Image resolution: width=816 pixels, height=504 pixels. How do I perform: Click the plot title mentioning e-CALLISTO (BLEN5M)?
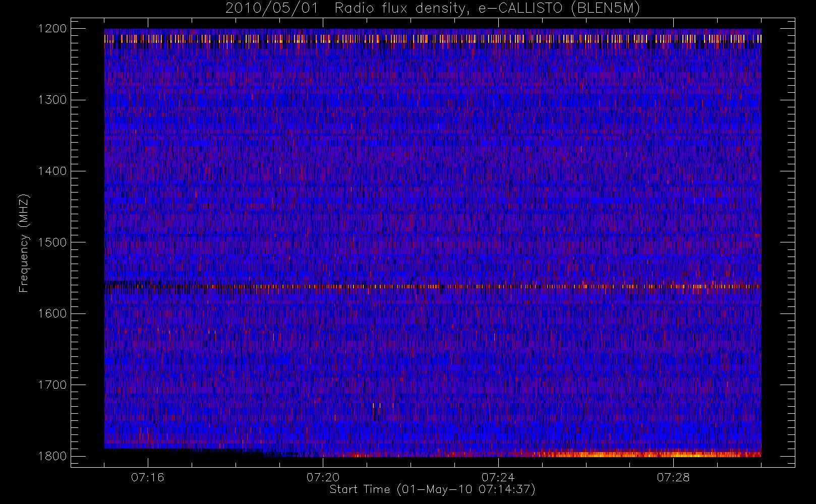point(433,9)
